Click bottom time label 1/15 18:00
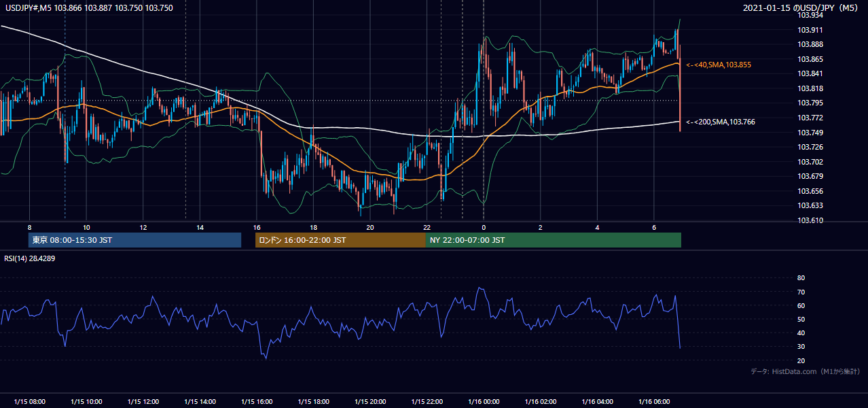This screenshot has height=408, width=868. pos(313,401)
